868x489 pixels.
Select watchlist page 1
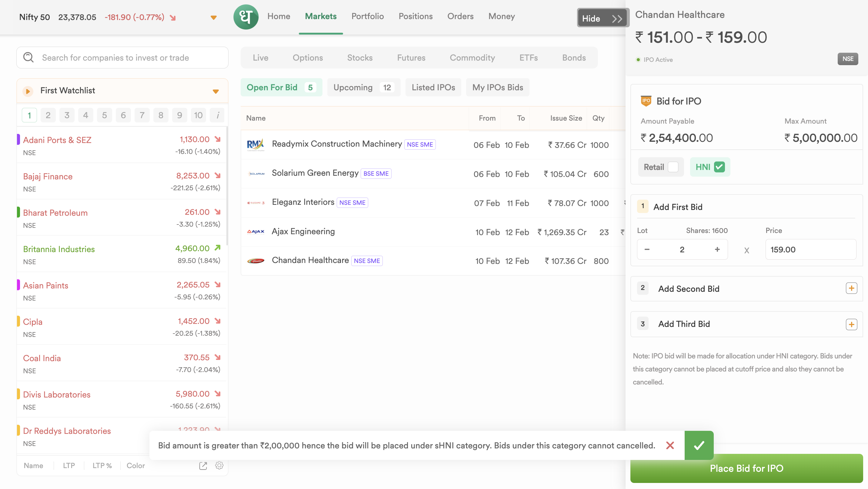tap(29, 115)
